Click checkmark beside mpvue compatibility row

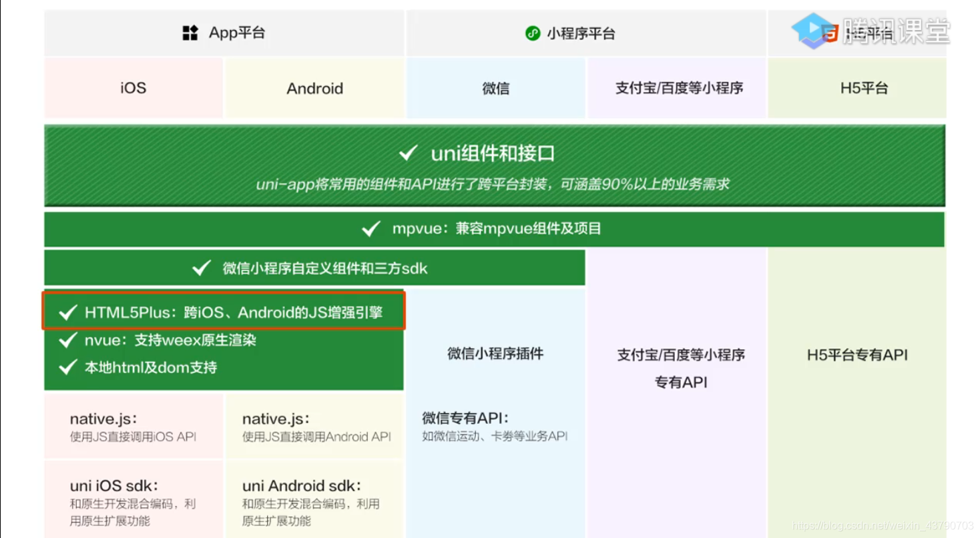371,230
